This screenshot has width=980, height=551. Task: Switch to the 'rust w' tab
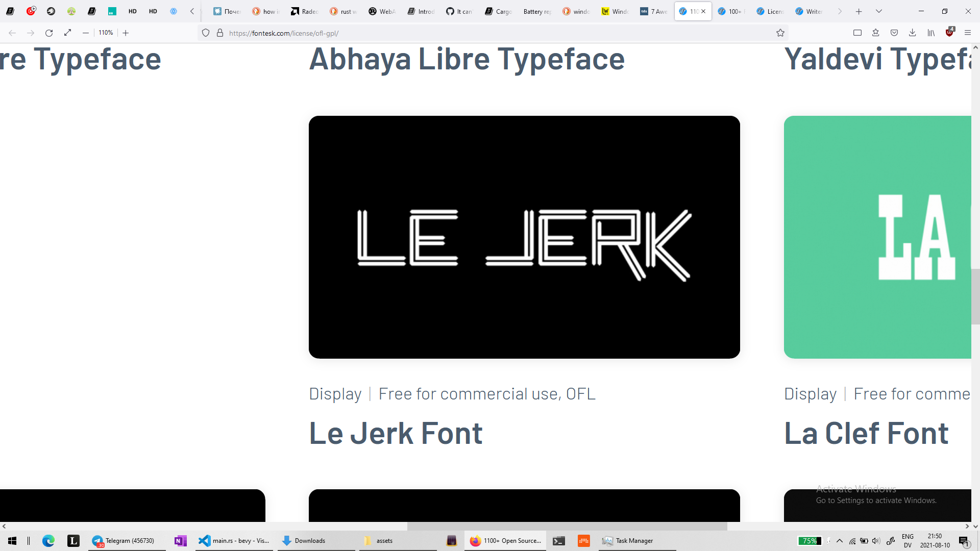[x=343, y=11]
